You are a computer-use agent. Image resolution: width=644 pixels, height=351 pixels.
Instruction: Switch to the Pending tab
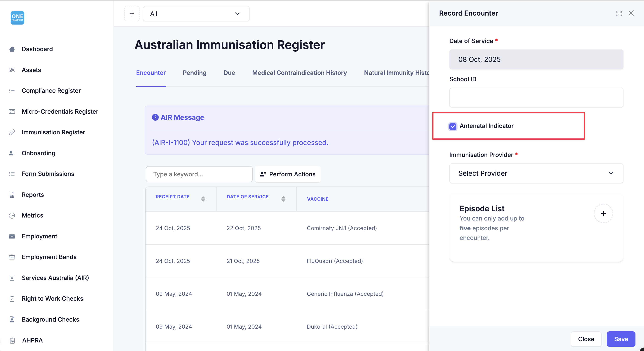click(x=194, y=73)
